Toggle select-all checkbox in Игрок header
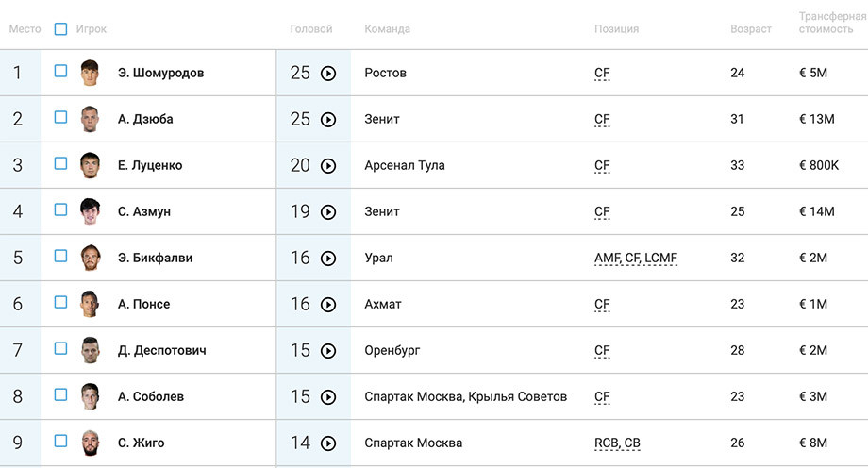Viewport: 868px width, 468px height. pos(61,29)
